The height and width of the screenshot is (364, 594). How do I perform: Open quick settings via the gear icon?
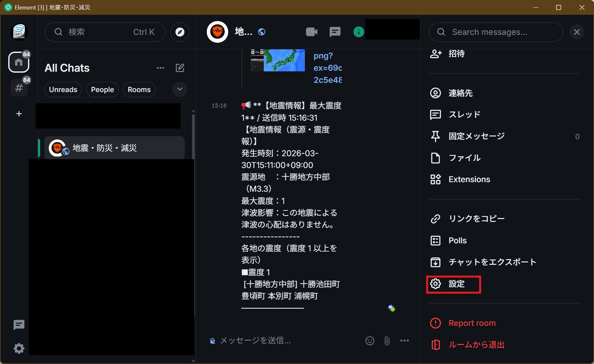pos(19,349)
